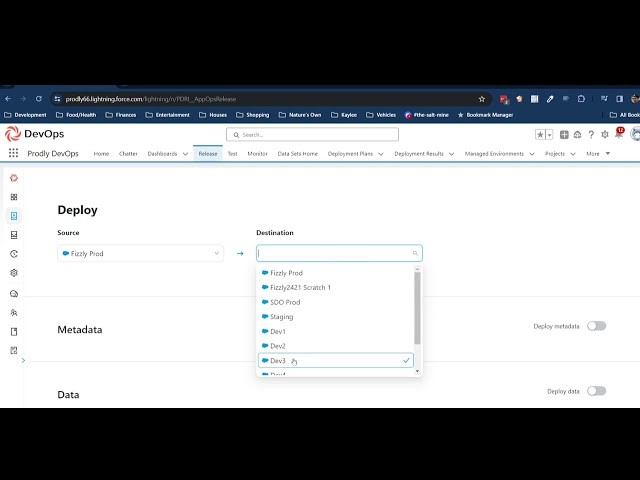Screen dimensions: 640x480
Task: Open the Source Fizzly Prod dropdown
Action: 140,253
